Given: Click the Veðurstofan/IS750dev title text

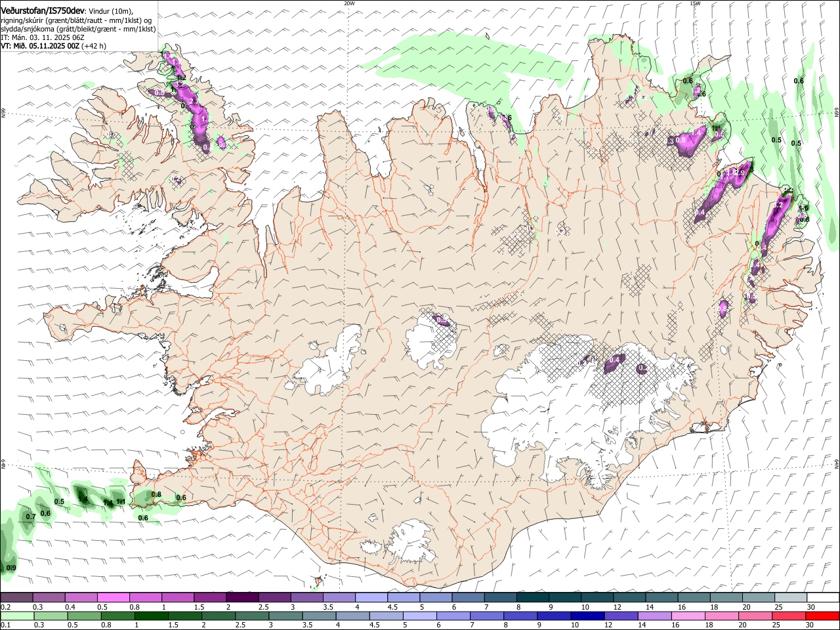Looking at the screenshot, I should click(43, 10).
